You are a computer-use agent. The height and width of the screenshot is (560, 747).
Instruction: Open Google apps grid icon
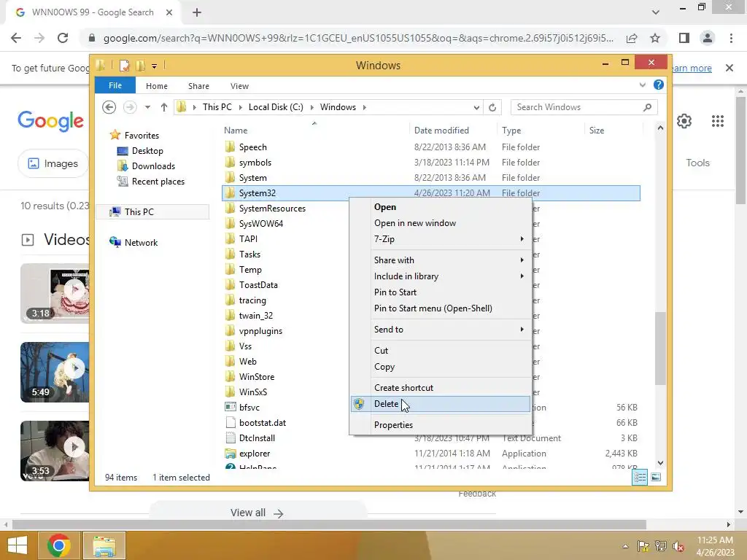[x=718, y=121]
